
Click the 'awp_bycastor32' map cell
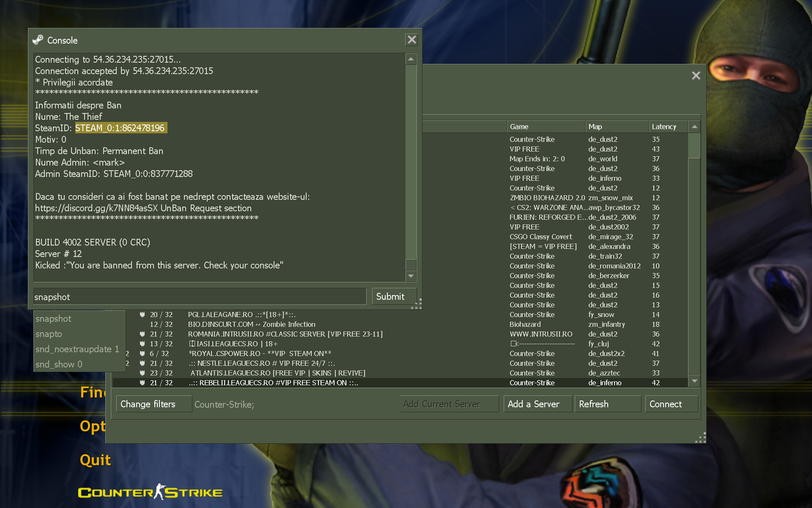coord(613,208)
